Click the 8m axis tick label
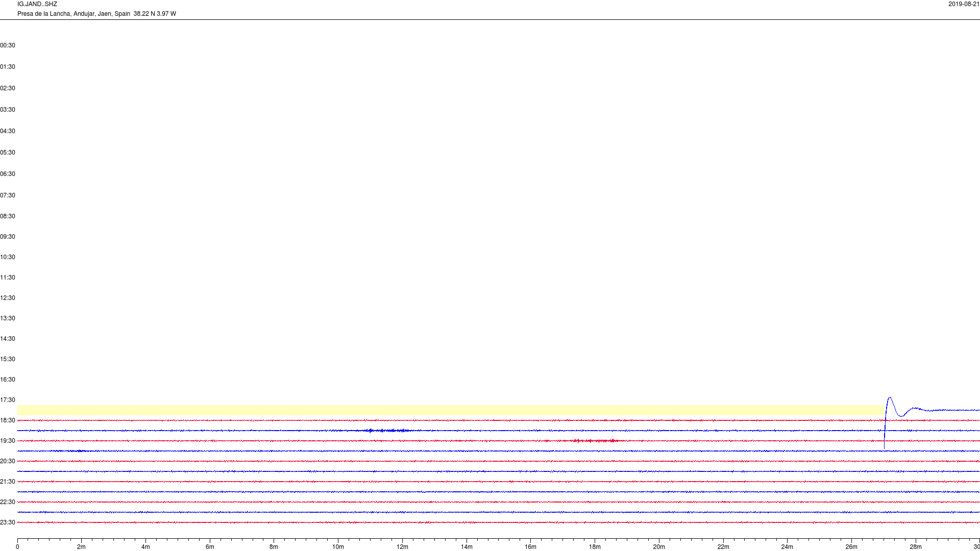Screen dimensions: 980x551 click(x=274, y=547)
